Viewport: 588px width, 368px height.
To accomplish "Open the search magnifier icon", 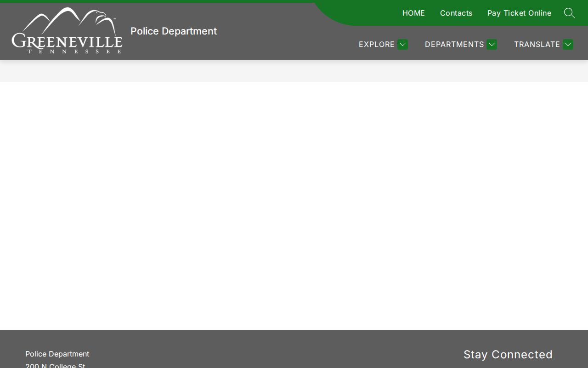I will tap(569, 13).
